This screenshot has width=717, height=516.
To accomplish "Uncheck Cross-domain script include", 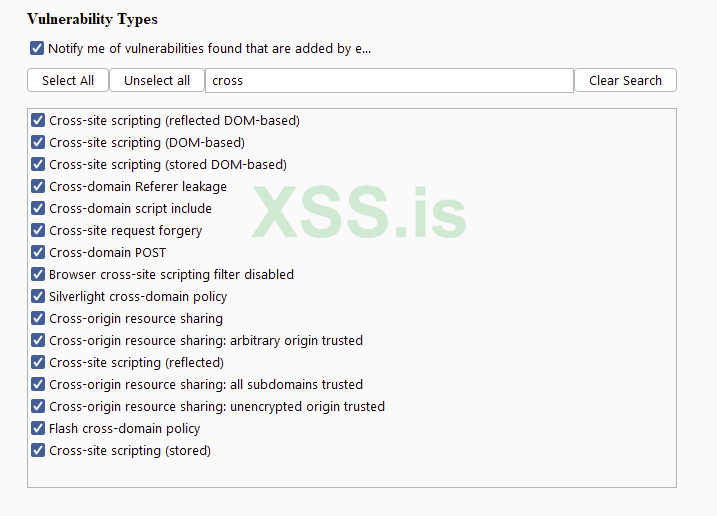I will pyautogui.click(x=38, y=209).
